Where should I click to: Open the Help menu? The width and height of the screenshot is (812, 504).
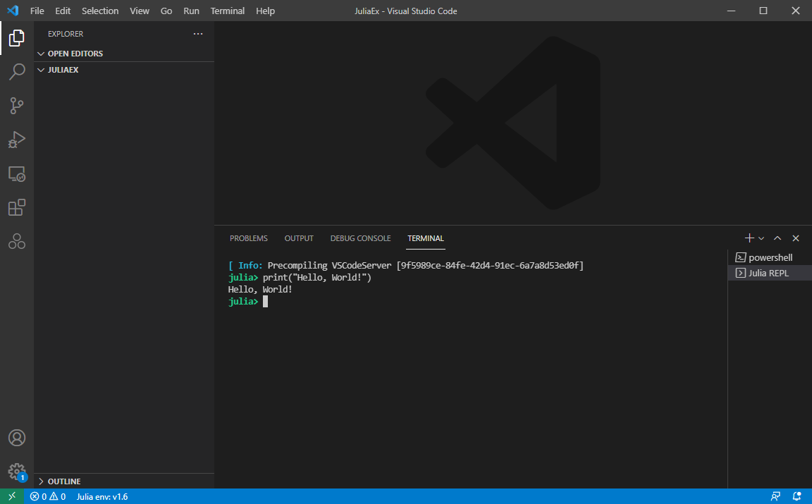click(x=265, y=11)
